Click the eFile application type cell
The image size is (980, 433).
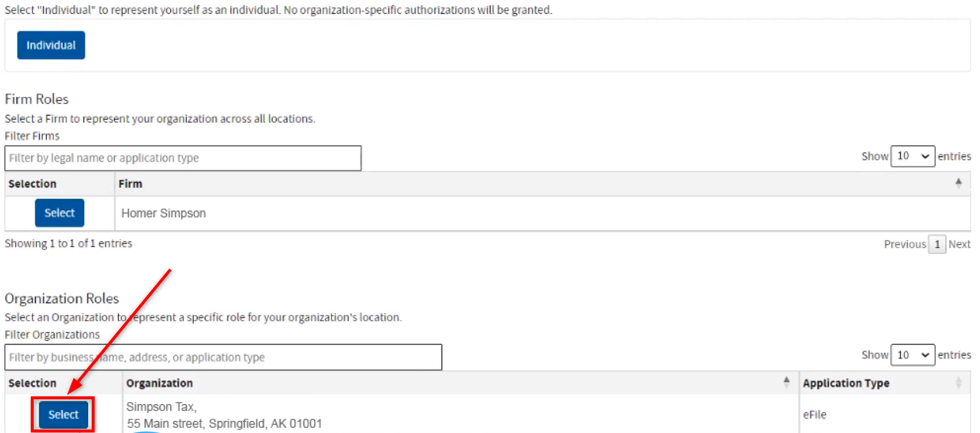(x=815, y=414)
